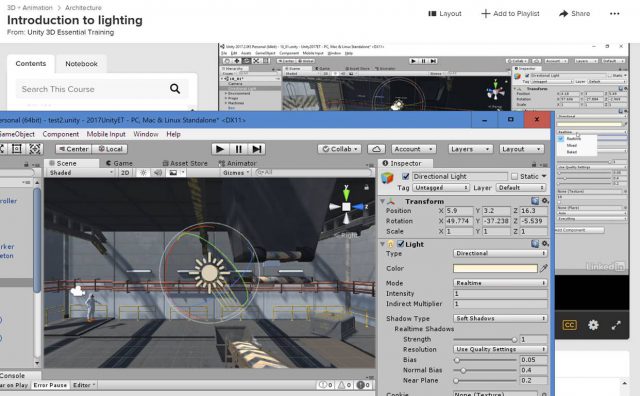The image size is (640, 396).
Task: Toggle 2D scene view mode
Action: click(125, 173)
